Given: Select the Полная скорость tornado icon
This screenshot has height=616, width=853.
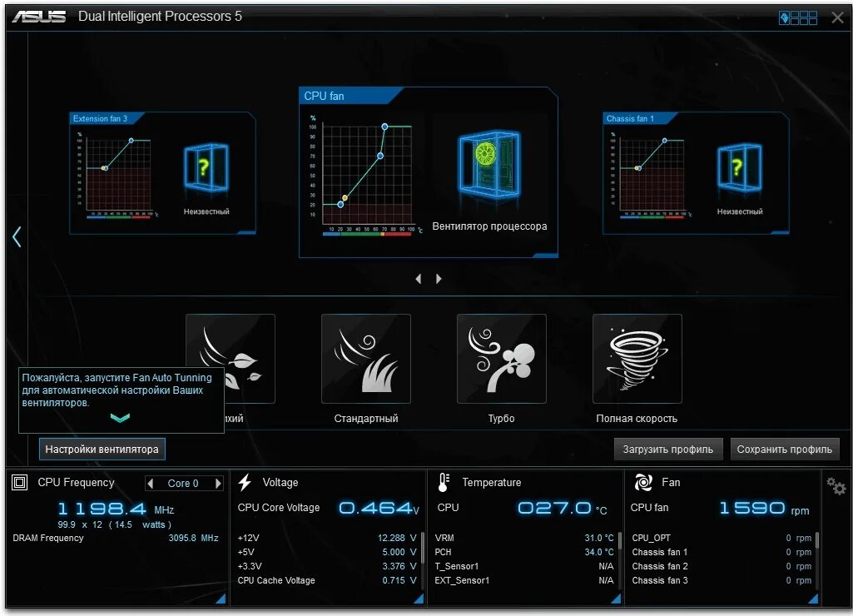Looking at the screenshot, I should (x=637, y=359).
